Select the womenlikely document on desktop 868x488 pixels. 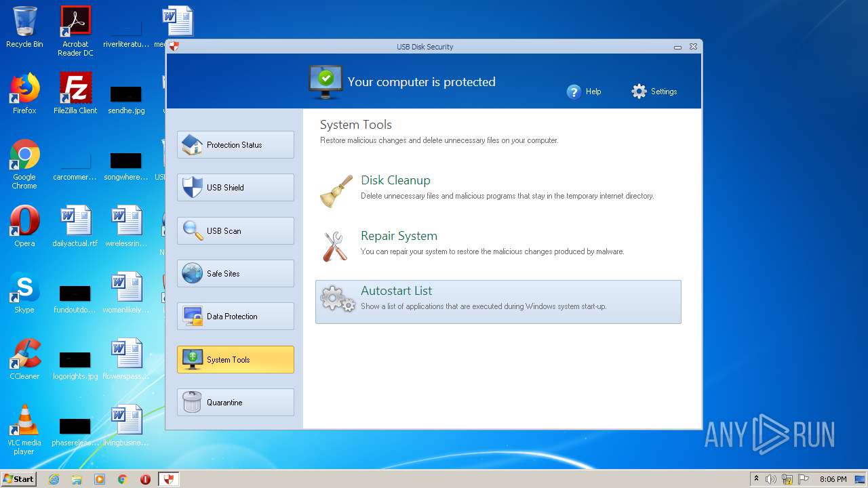pyautogui.click(x=126, y=293)
